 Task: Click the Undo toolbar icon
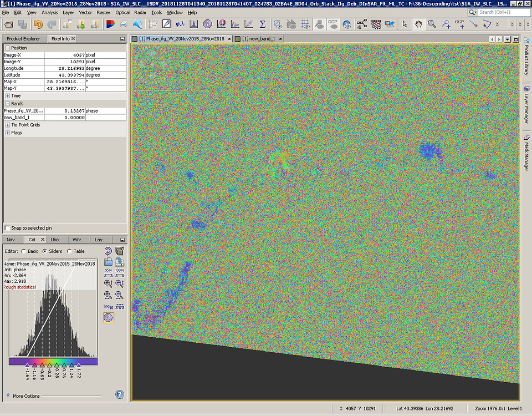point(38,24)
